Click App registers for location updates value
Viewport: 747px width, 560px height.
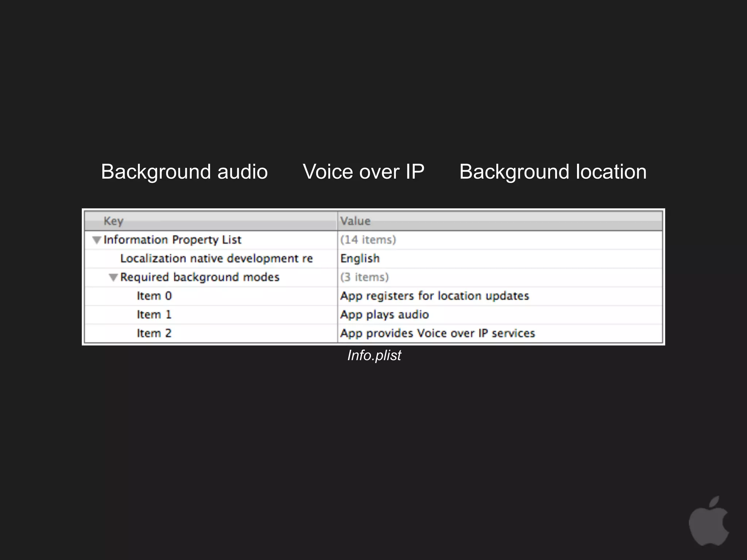pos(434,296)
